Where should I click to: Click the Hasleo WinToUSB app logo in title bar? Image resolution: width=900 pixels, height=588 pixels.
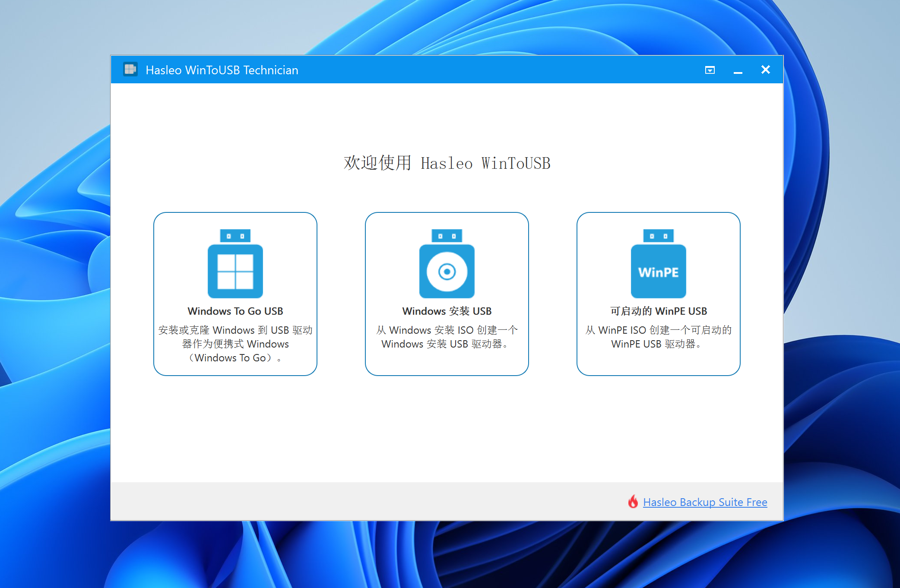pos(130,70)
